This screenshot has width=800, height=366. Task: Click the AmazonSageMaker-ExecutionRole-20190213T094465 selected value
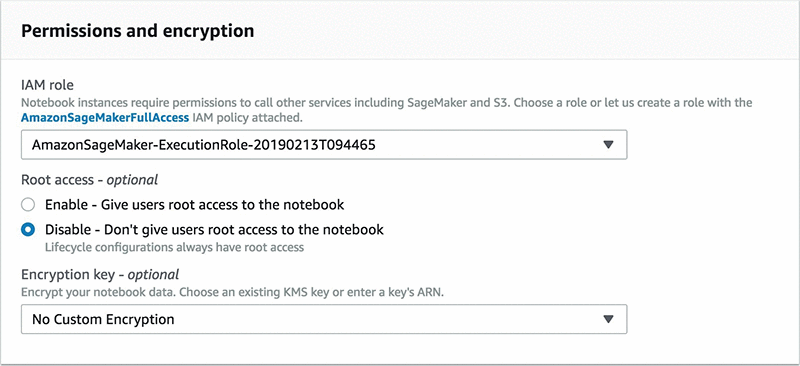coord(204,145)
